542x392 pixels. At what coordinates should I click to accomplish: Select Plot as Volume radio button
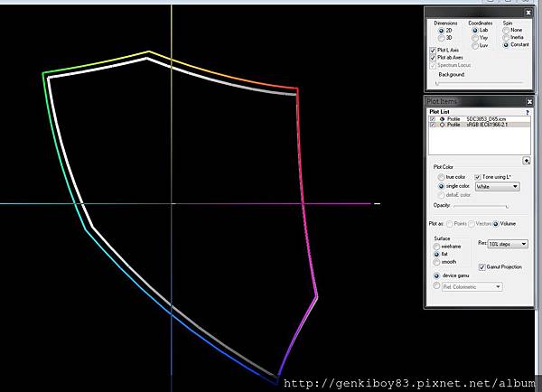point(496,224)
